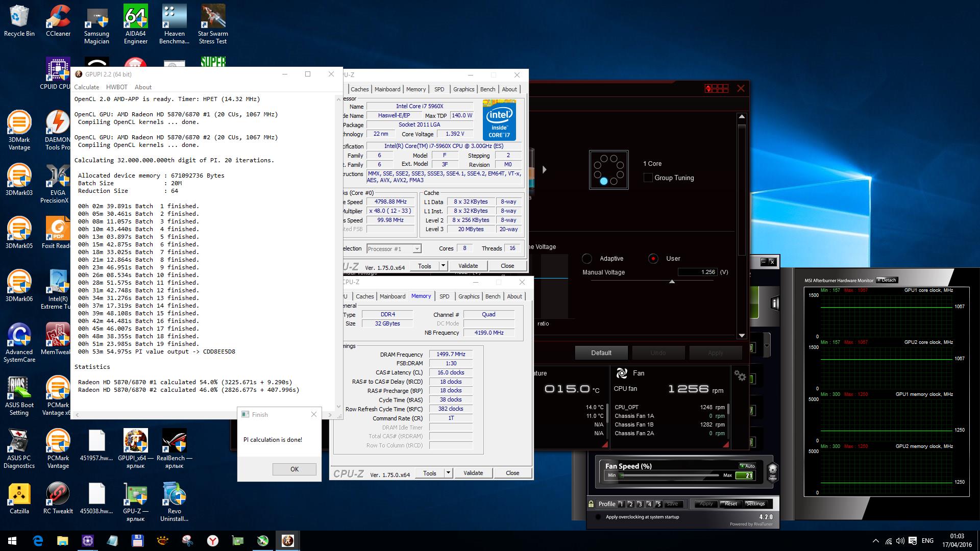Expand the 1 Core panel arrow
980x551 pixels.
pyautogui.click(x=544, y=170)
